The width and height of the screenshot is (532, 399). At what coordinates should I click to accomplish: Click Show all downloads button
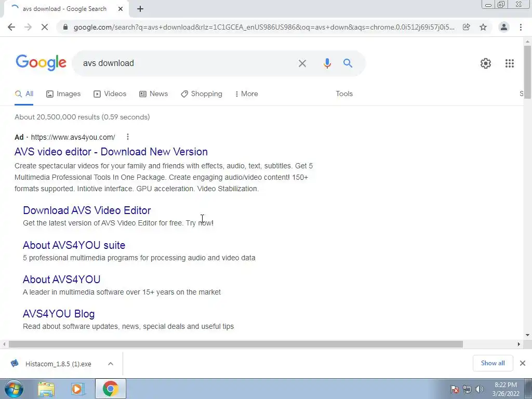[493, 363]
